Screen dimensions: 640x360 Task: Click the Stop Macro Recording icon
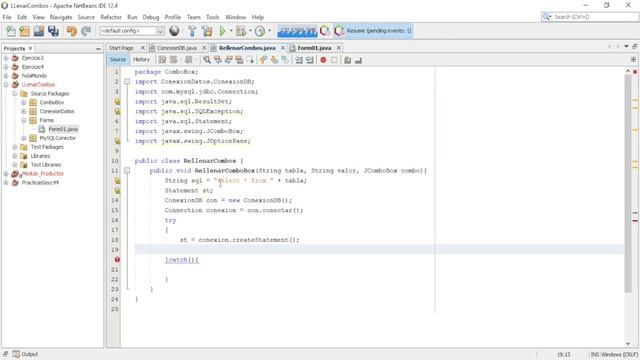334,60
